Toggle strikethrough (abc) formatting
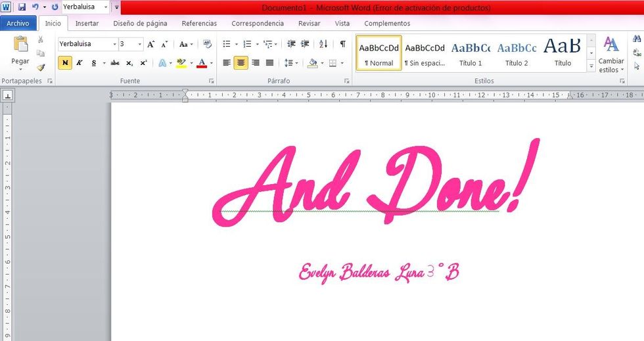 115,63
